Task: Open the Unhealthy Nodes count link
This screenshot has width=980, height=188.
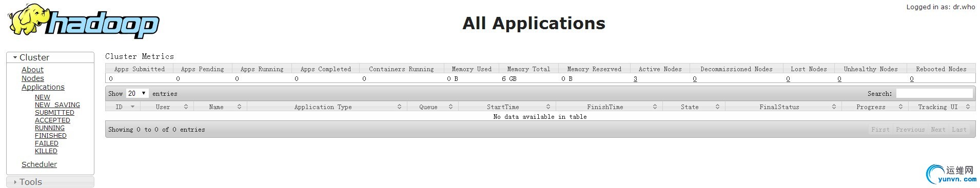Action: tap(839, 79)
